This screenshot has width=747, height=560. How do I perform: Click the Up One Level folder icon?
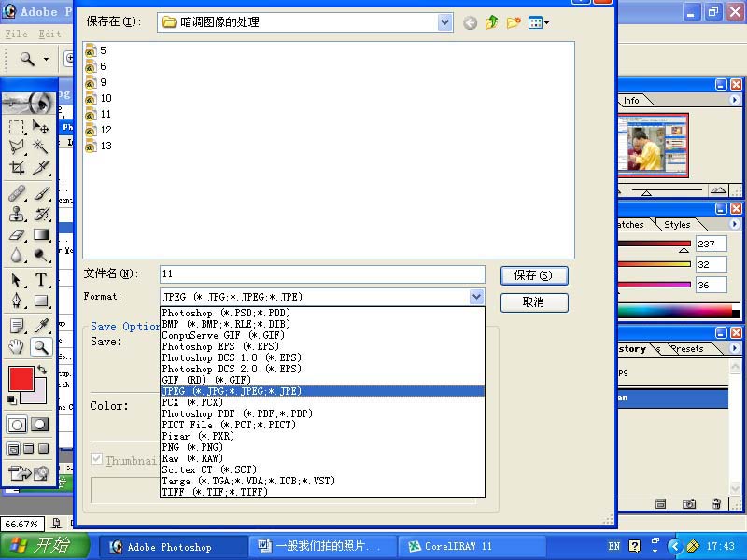click(492, 22)
